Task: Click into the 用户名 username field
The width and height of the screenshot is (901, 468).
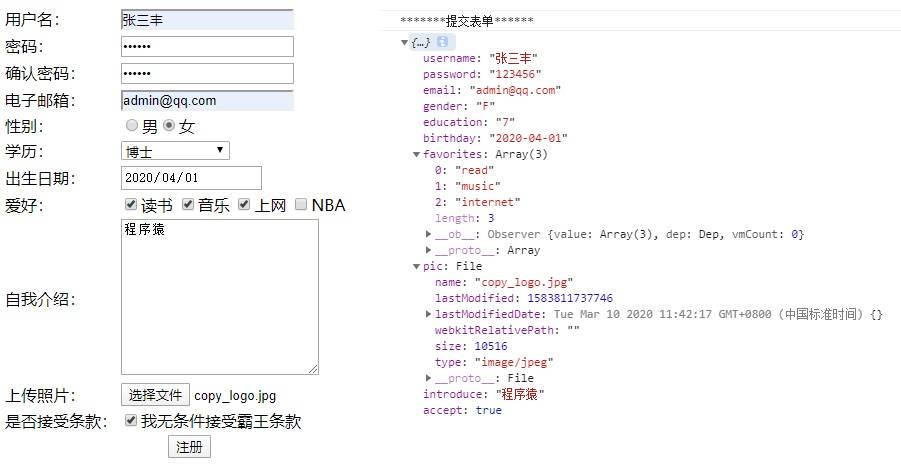Action: click(x=207, y=19)
